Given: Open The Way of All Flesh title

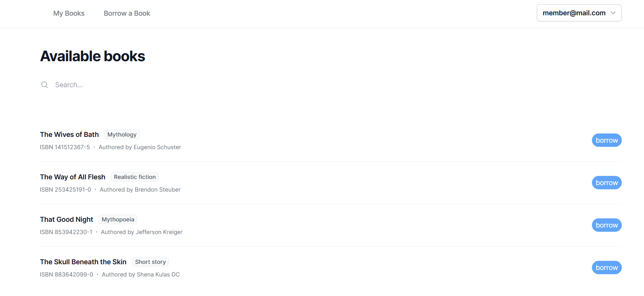Looking at the screenshot, I should tap(72, 177).
